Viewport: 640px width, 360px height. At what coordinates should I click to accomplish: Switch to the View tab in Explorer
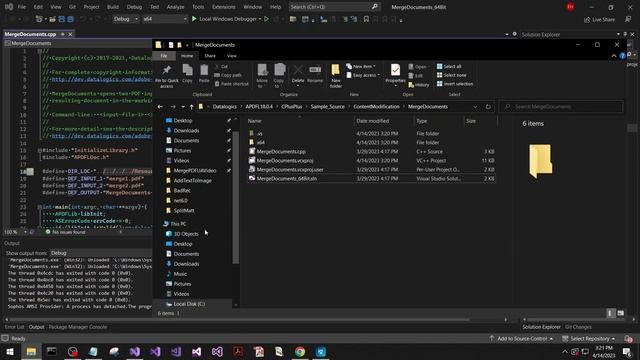coord(231,56)
